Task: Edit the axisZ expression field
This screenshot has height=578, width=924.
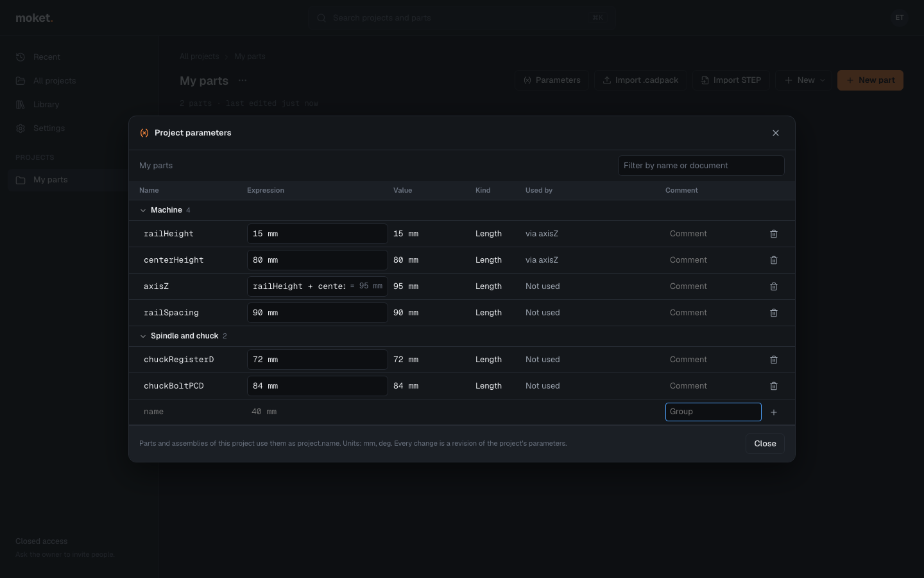Action: 317,286
